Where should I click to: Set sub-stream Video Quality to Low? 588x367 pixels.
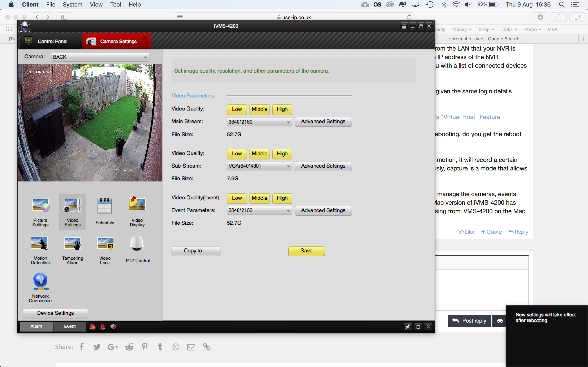point(237,154)
